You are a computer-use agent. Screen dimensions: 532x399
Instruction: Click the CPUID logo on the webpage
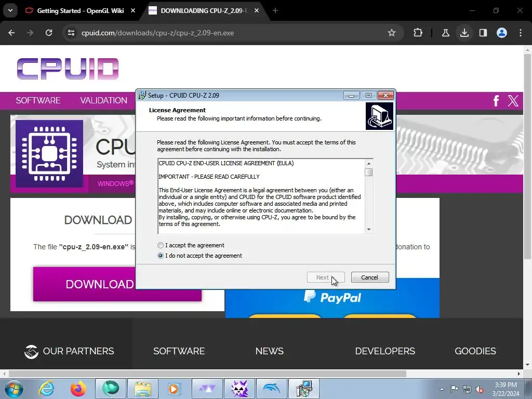pos(68,69)
